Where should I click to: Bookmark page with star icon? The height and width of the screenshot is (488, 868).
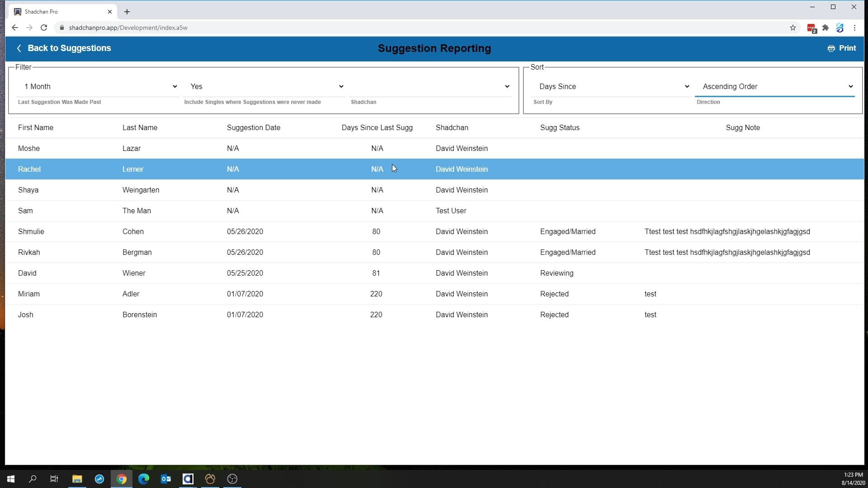[793, 28]
